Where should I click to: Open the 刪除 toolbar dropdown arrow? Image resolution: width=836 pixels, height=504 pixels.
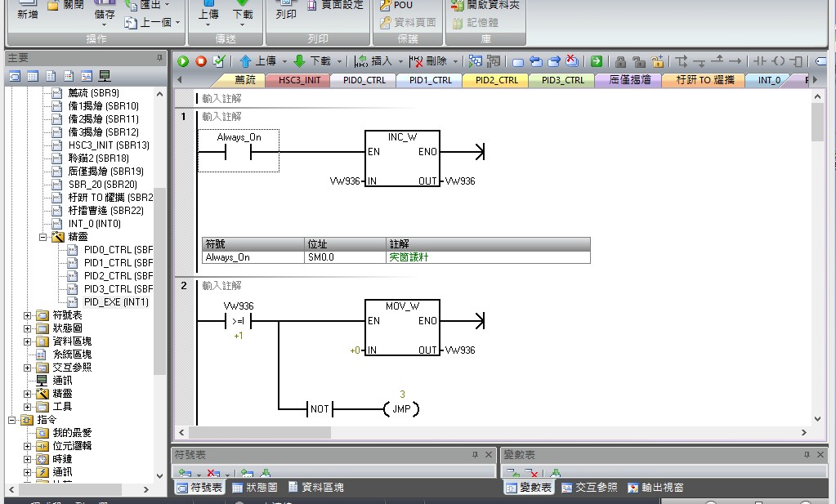pos(455,61)
